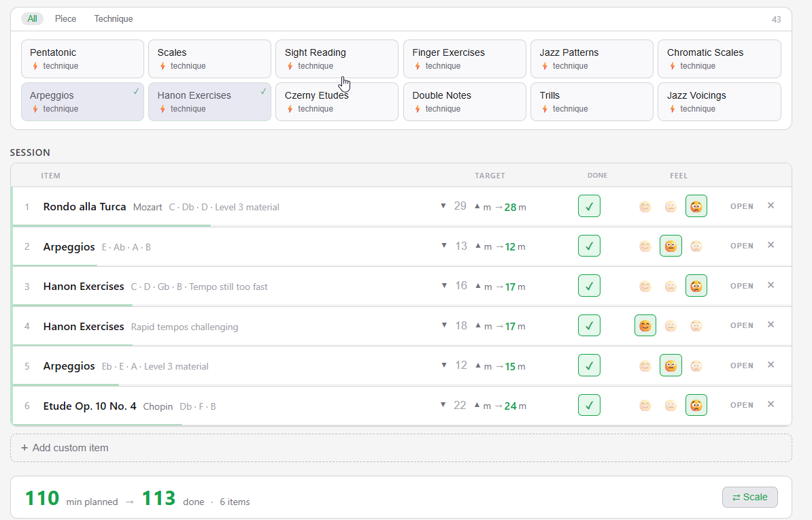
Task: Click the plus icon to add a custom item
Action: point(24,448)
